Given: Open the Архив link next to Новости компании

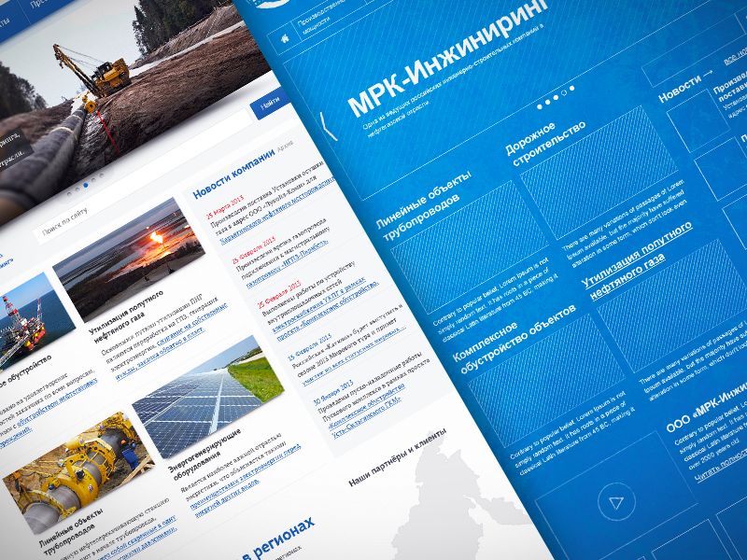Looking at the screenshot, I should coord(285,147).
